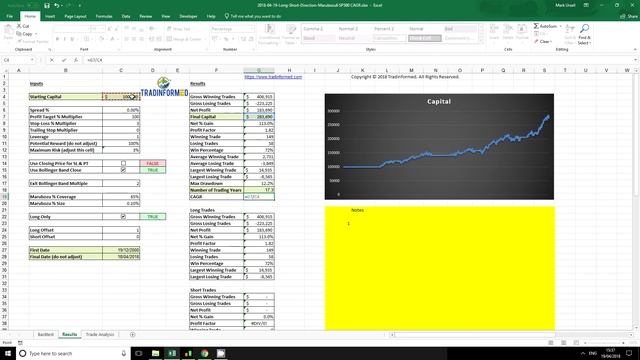Open File Explorer from the taskbar
The height and width of the screenshot is (360, 640).
(155, 353)
